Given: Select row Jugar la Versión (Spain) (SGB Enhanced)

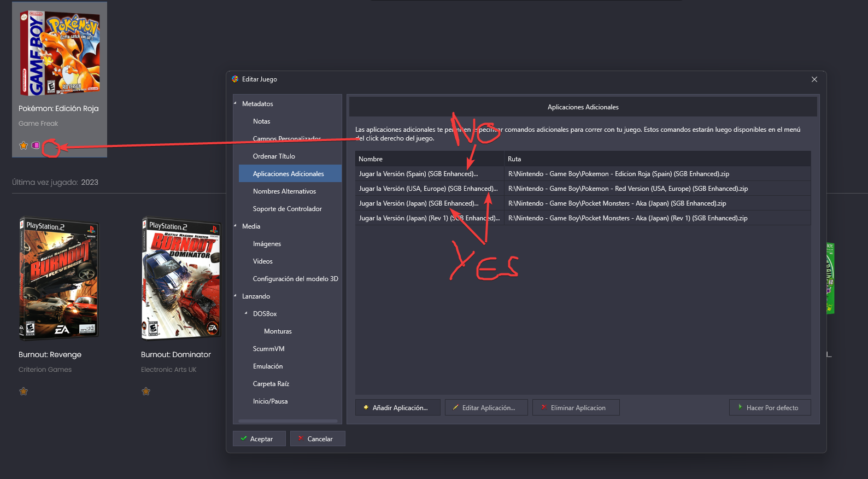Looking at the screenshot, I should point(583,174).
